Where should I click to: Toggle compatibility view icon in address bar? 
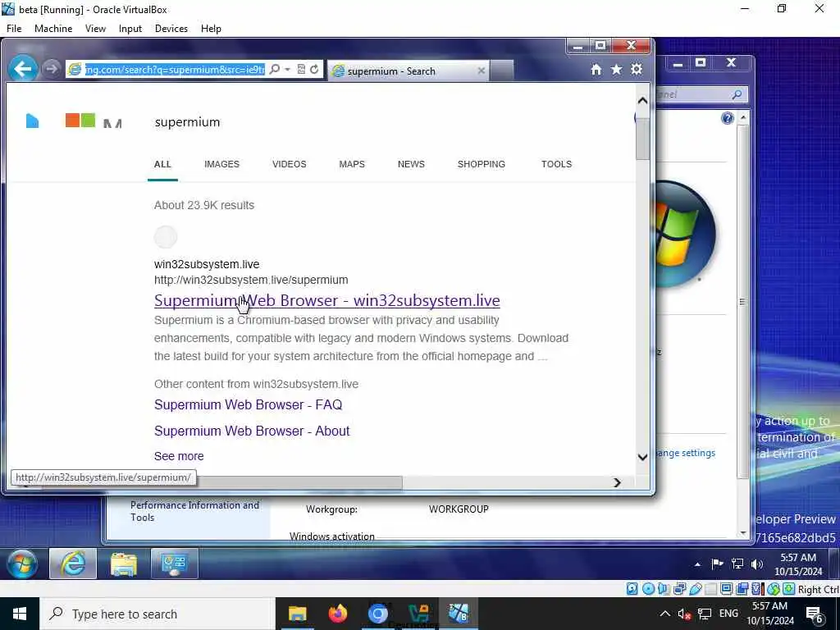click(301, 69)
